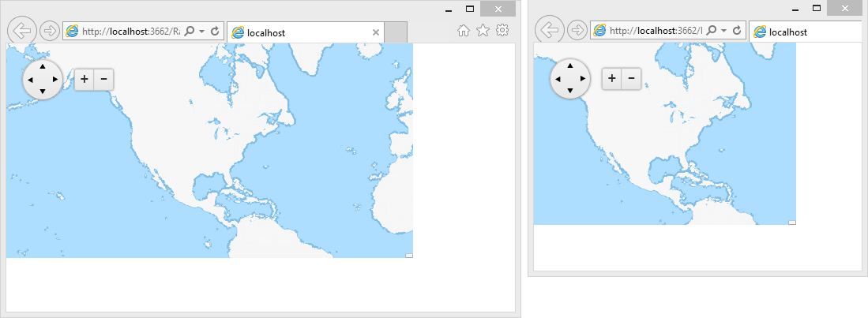Image resolution: width=868 pixels, height=318 pixels.
Task: Click minimap toggle at left map corner
Action: click(x=409, y=256)
